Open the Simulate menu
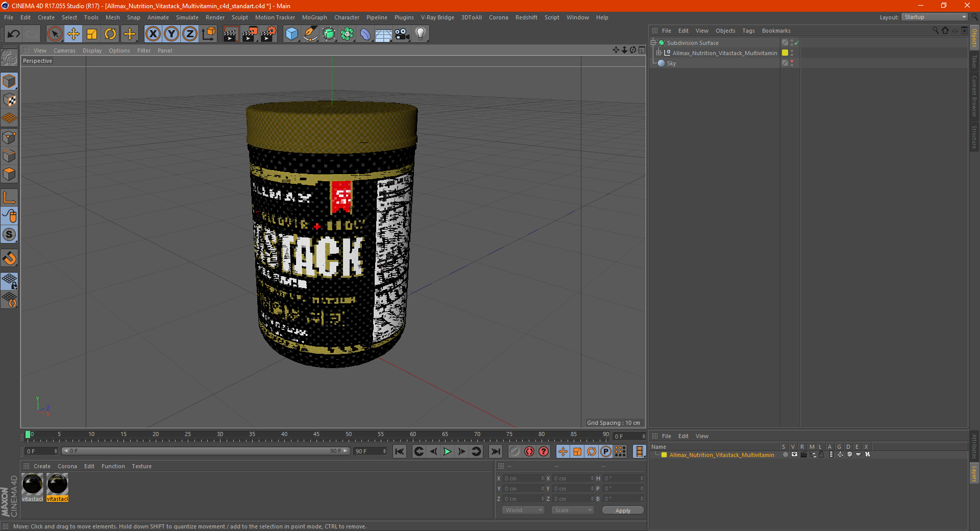 pyautogui.click(x=187, y=17)
